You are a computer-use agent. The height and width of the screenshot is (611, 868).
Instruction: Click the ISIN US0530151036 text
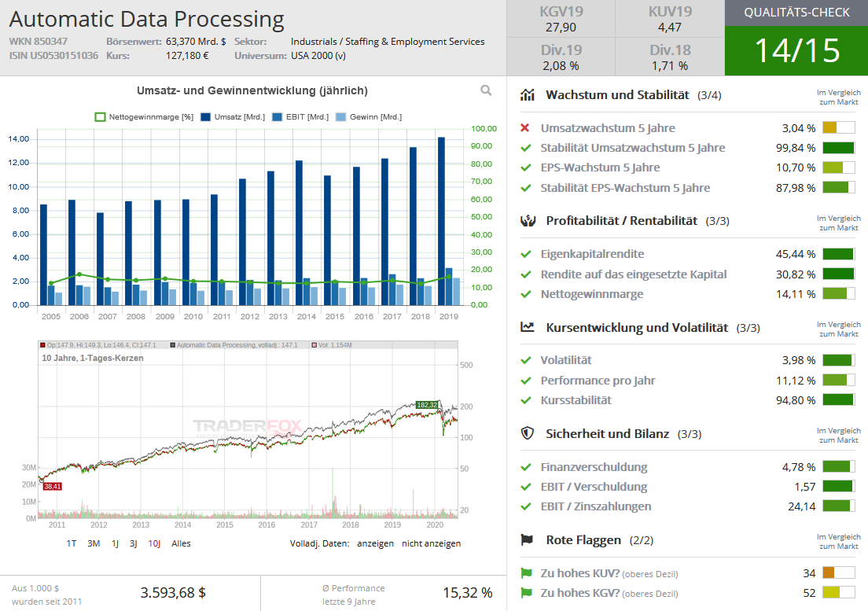pyautogui.click(x=53, y=55)
